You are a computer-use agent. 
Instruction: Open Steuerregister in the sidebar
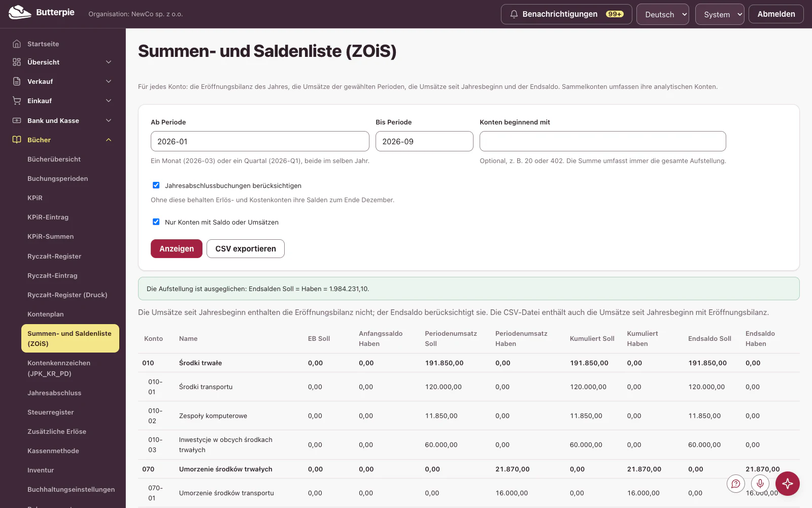51,412
